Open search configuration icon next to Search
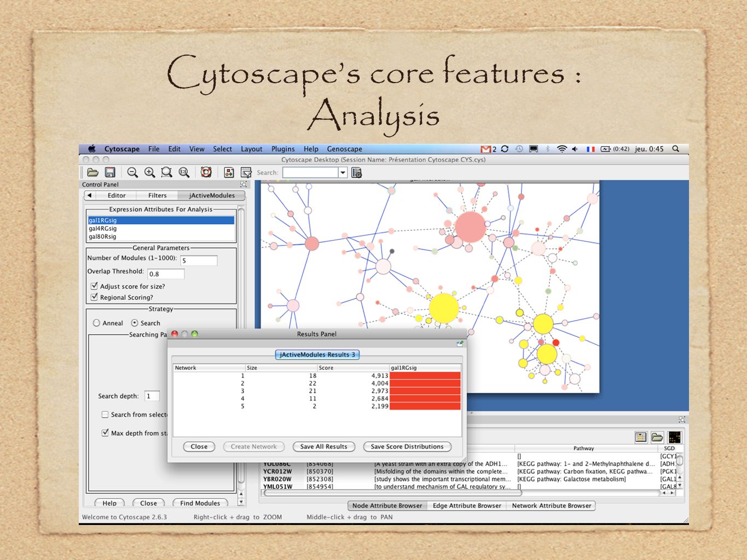Viewport: 747px width, 560px height. (x=357, y=173)
